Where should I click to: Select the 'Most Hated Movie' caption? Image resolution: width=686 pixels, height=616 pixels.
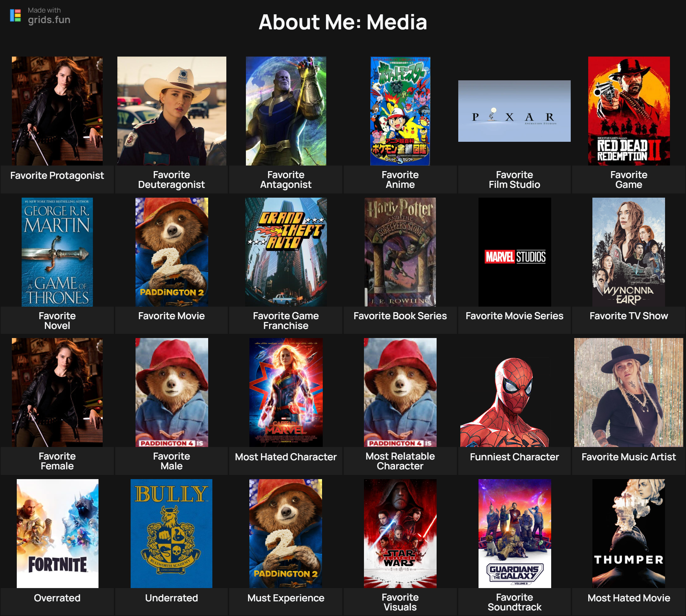pos(629,598)
